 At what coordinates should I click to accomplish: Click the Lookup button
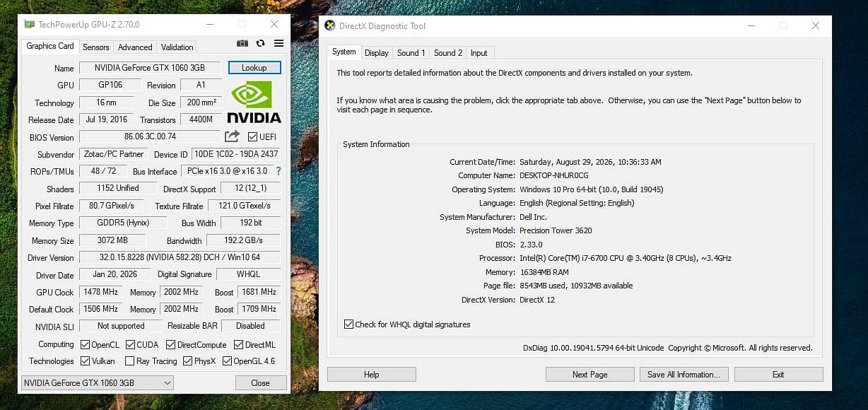coord(254,68)
